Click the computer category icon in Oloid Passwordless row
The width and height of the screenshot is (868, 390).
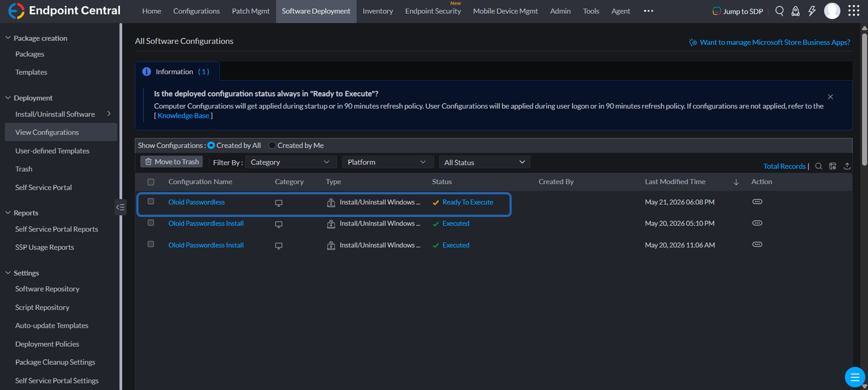pyautogui.click(x=279, y=203)
